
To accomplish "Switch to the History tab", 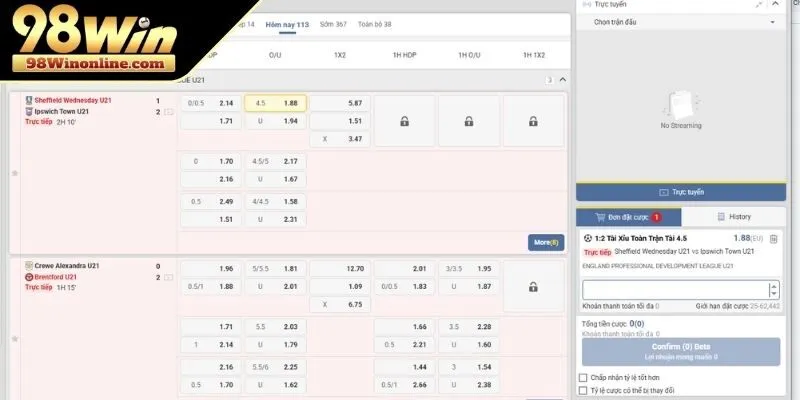I will coord(734,216).
